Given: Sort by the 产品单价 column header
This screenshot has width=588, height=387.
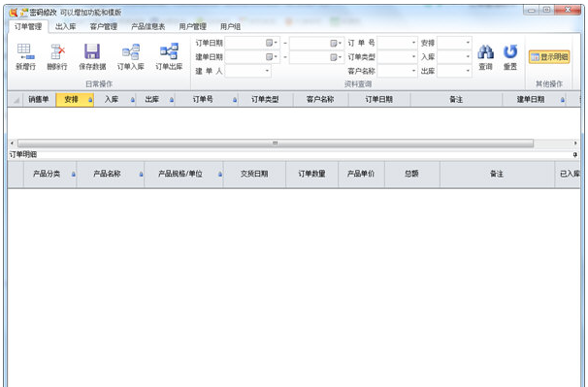Looking at the screenshot, I should tap(361, 174).
